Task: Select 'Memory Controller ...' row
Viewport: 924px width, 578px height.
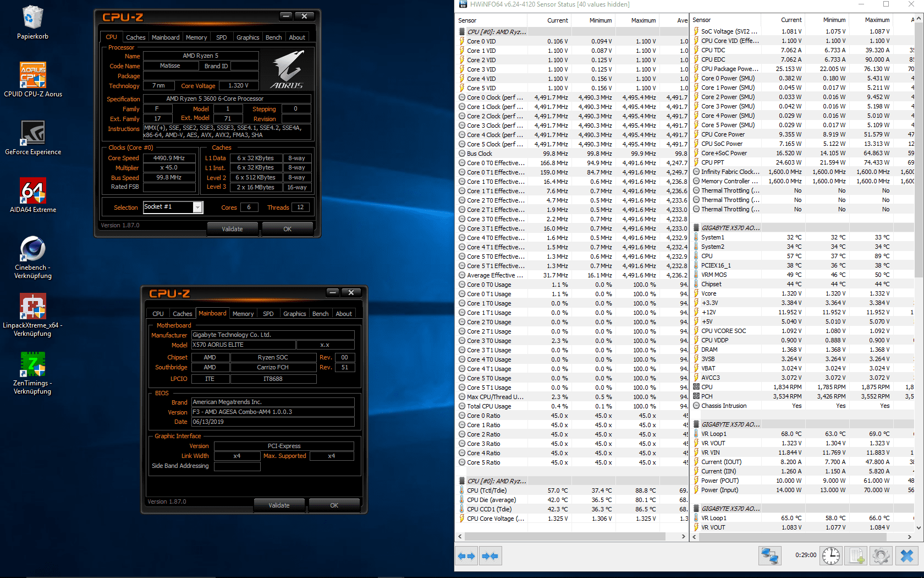Action: click(x=803, y=181)
